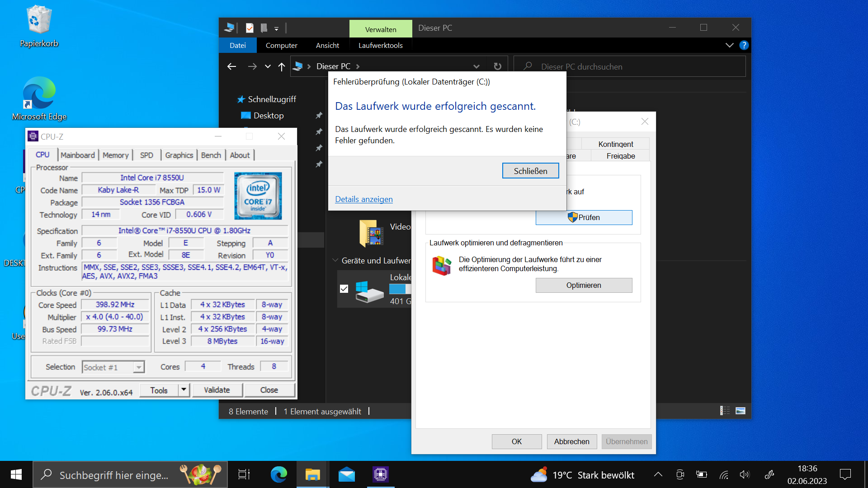Toggle the local drive C checkbox
This screenshot has height=488, width=868.
(x=344, y=289)
